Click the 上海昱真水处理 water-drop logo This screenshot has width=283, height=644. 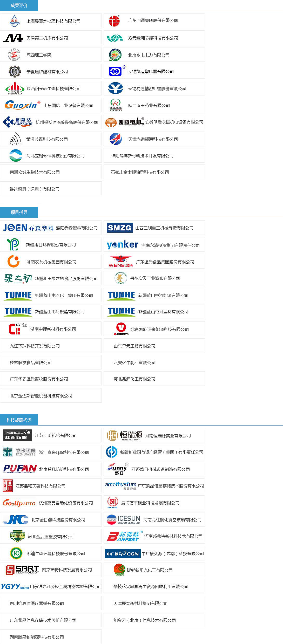(15, 21)
